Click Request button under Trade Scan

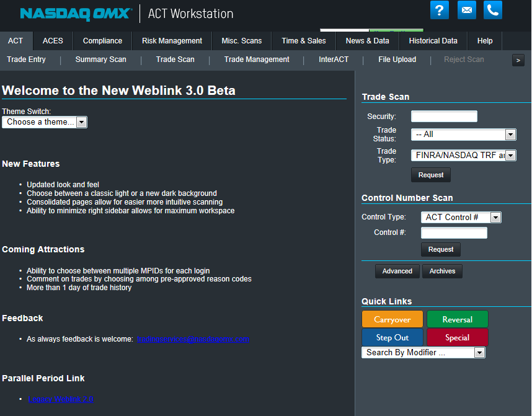tap(431, 175)
